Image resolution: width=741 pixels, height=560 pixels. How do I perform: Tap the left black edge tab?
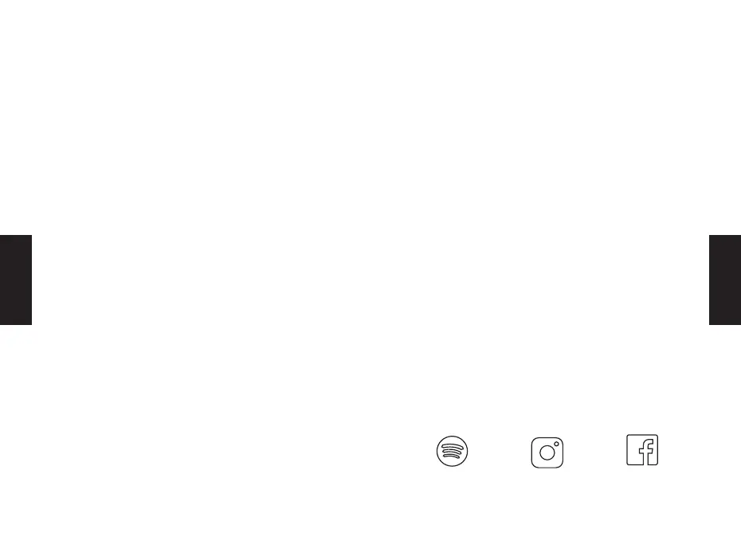pos(15,280)
